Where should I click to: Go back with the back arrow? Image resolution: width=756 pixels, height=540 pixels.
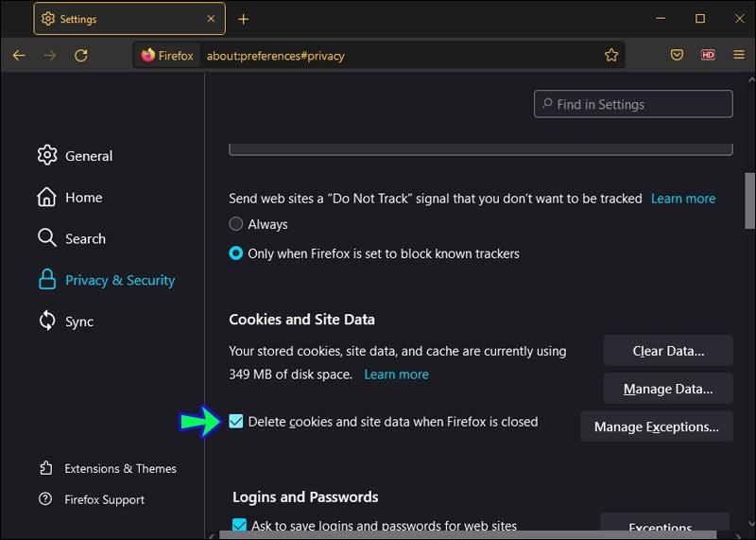[19, 56]
